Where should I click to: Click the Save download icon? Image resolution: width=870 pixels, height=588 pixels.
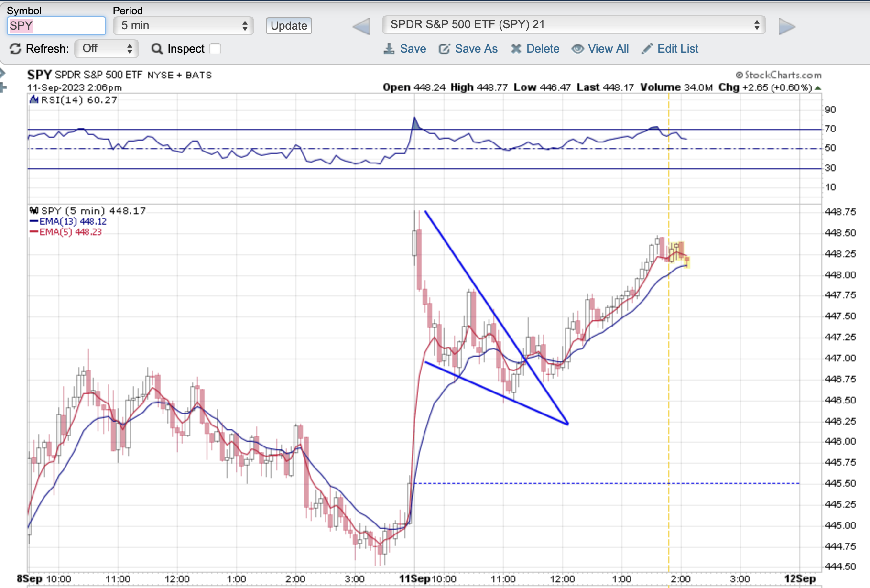click(x=389, y=49)
